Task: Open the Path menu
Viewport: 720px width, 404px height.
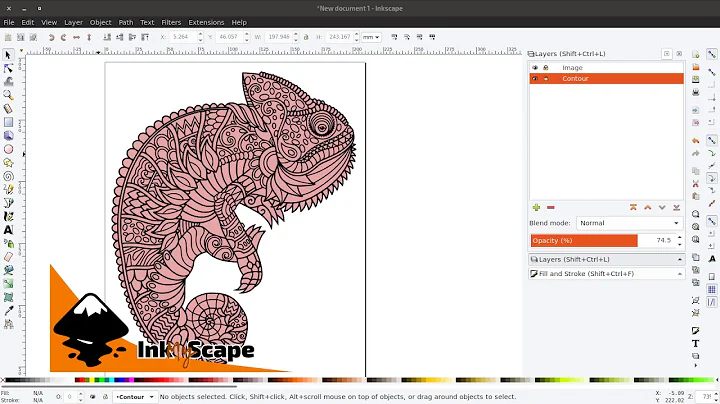Action: [126, 22]
